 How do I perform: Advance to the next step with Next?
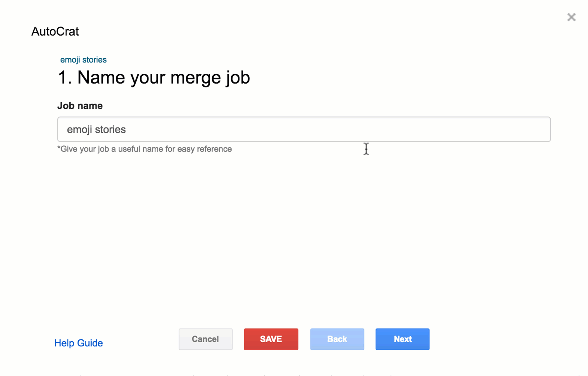402,339
